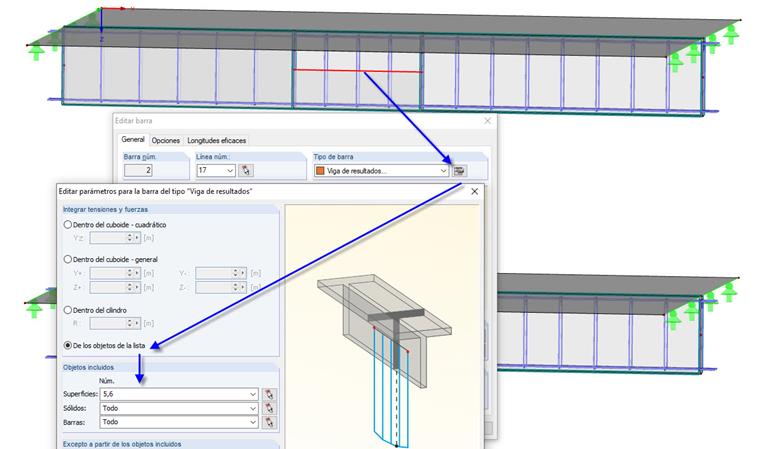The image size is (760, 449).
Task: Click the Z- value spinner field
Action: (221, 288)
